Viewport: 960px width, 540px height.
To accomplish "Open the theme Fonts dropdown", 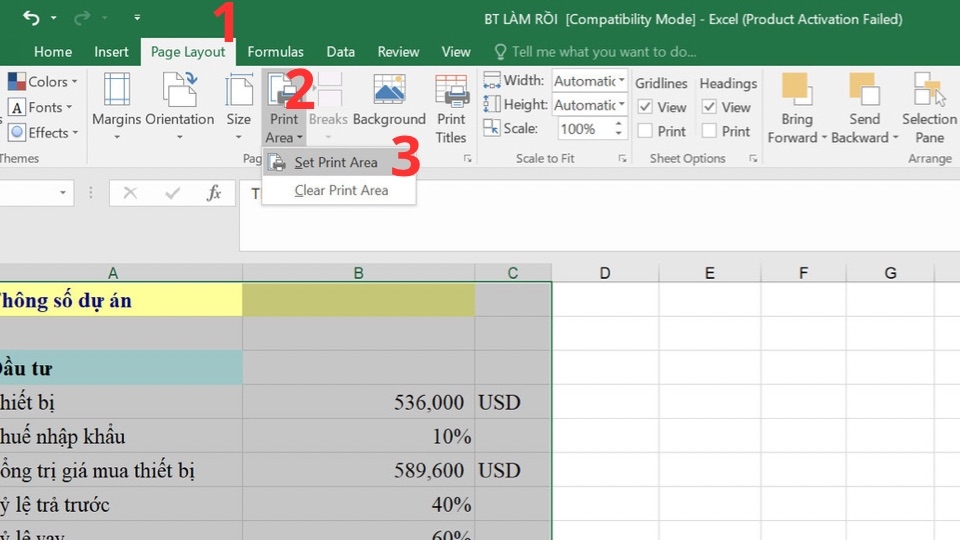I will point(40,107).
